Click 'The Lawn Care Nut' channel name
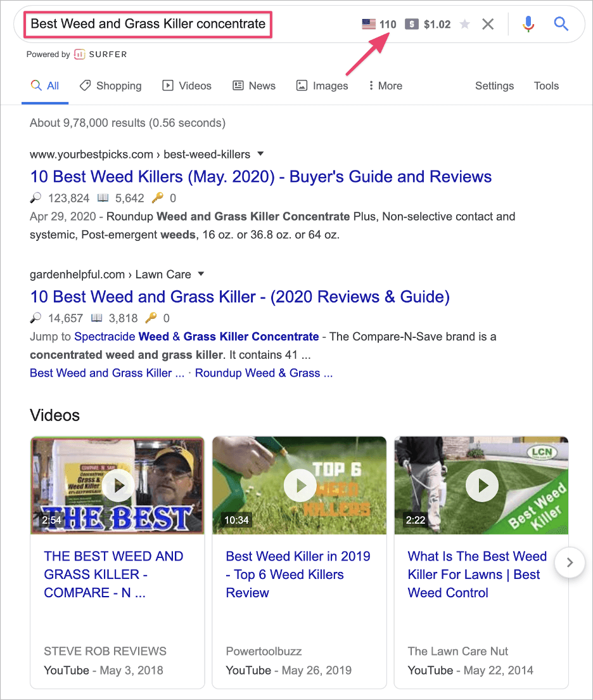Image resolution: width=593 pixels, height=700 pixels. click(458, 651)
